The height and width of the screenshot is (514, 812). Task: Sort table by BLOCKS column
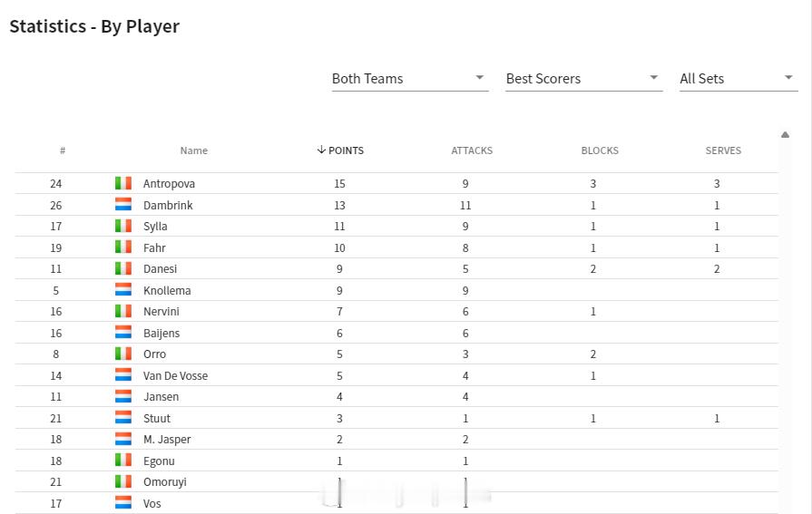(600, 150)
